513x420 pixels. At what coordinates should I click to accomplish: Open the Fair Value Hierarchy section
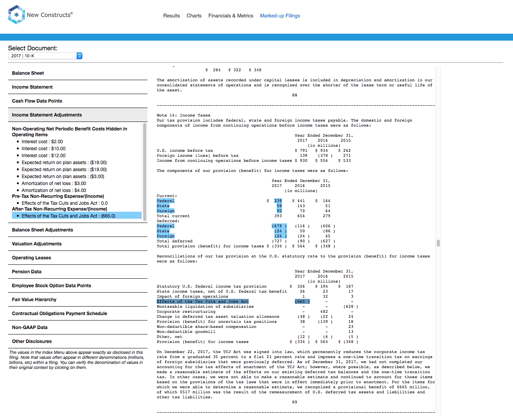pos(78,300)
